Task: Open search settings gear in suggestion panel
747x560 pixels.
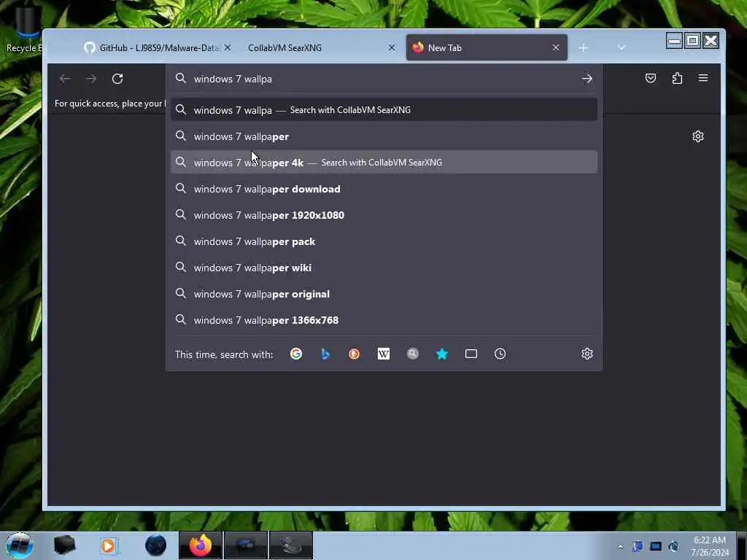Action: [x=587, y=354]
